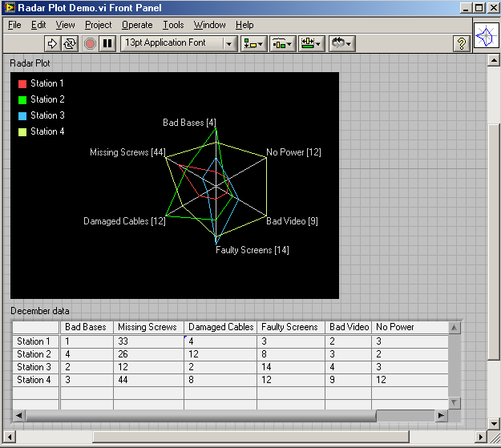The height and width of the screenshot is (448, 501).
Task: Click Station 4 Bad Video cell 9
Action: (x=348, y=380)
